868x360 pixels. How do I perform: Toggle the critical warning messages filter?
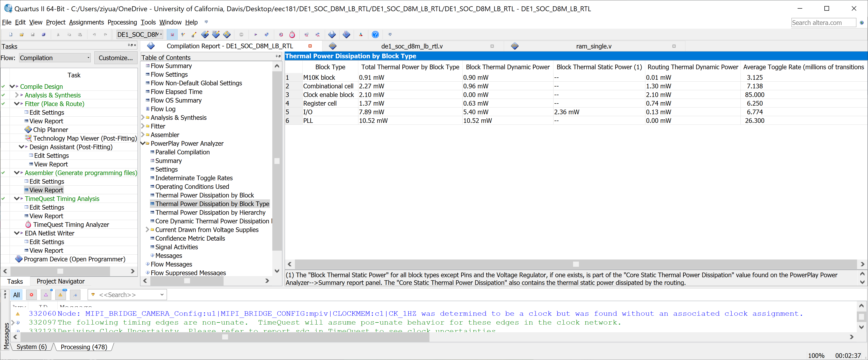[46, 295]
